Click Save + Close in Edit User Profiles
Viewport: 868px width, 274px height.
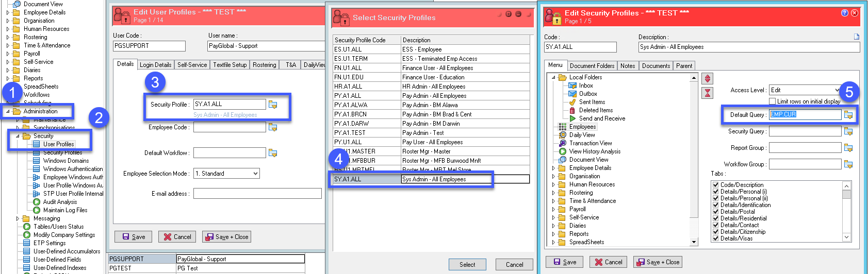(x=226, y=237)
